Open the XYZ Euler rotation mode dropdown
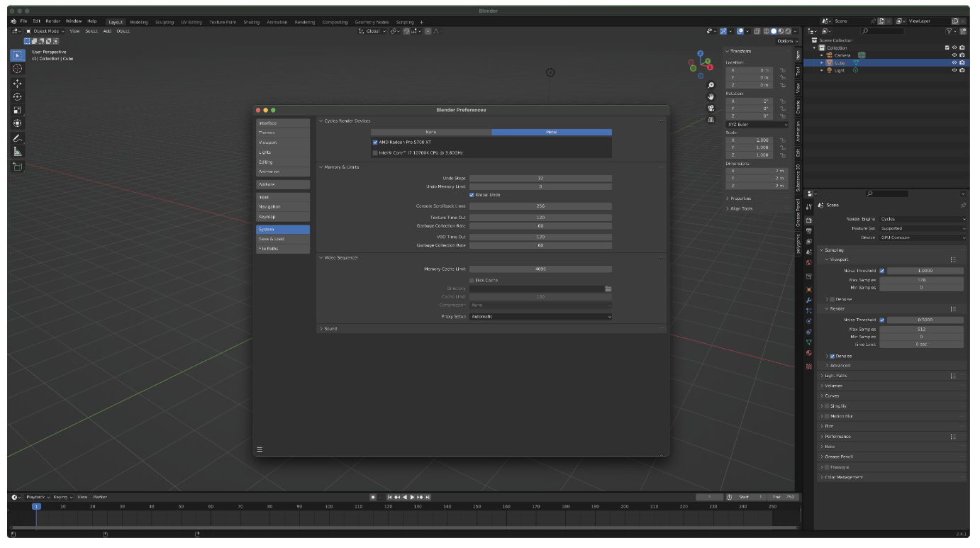The image size is (980, 548). point(757,125)
